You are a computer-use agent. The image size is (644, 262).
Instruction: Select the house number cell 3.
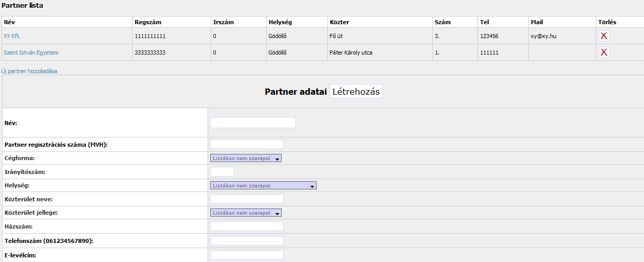coord(455,36)
